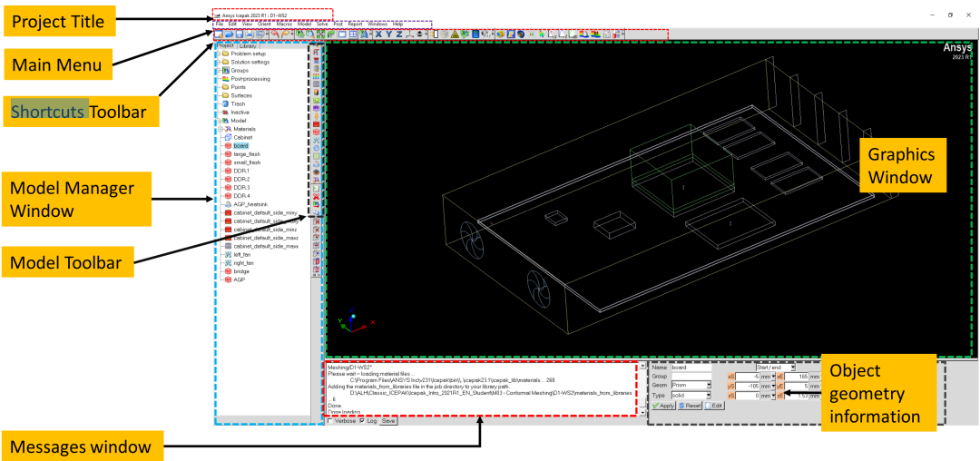Image resolution: width=980 pixels, height=461 pixels.
Task: Collapse the Model tree node
Action: click(x=218, y=121)
